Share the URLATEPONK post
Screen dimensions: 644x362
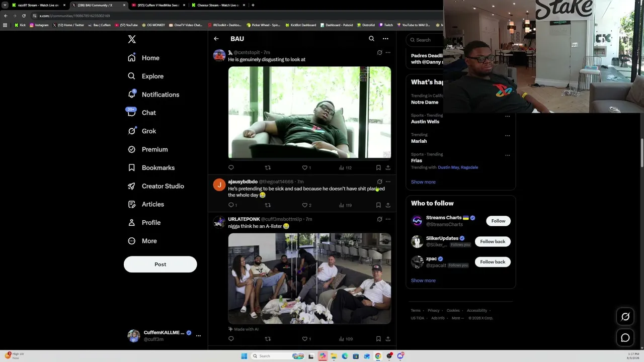388,339
